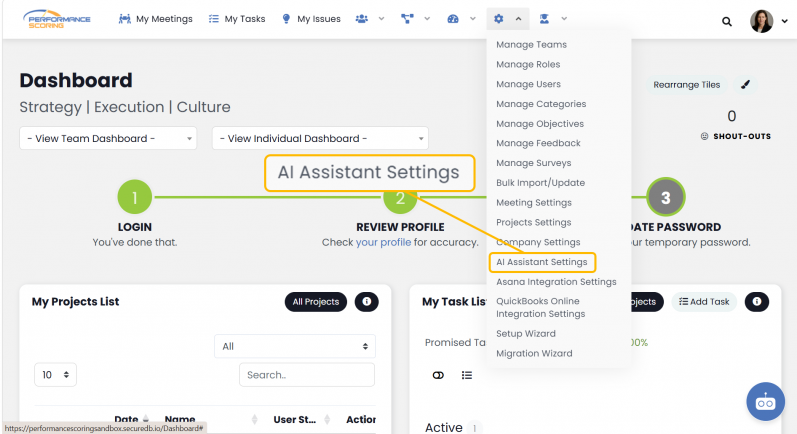Open My Issues page
Screen dimensions: 797x434
pos(311,19)
